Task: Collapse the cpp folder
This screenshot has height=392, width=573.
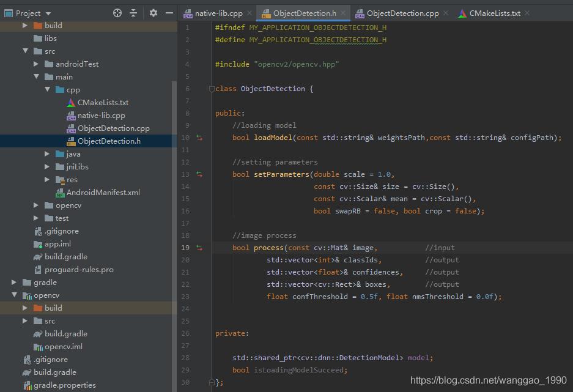Action: click(x=47, y=89)
